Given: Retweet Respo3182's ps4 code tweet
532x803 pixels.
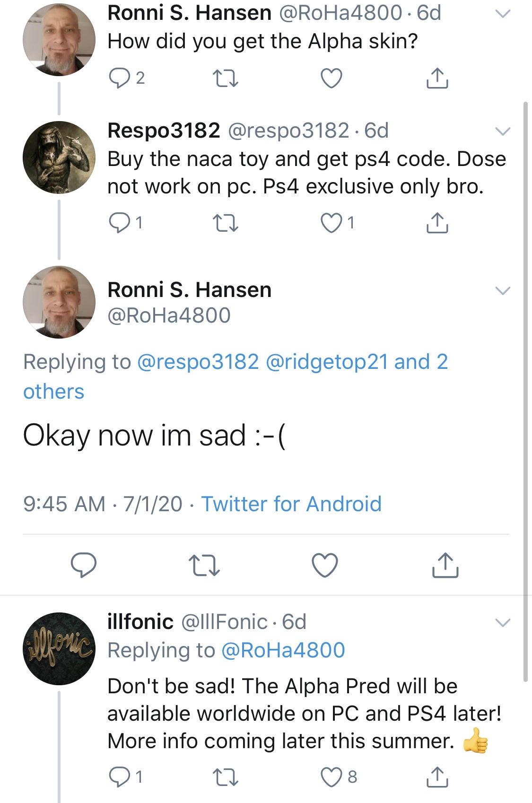Looking at the screenshot, I should tap(226, 223).
